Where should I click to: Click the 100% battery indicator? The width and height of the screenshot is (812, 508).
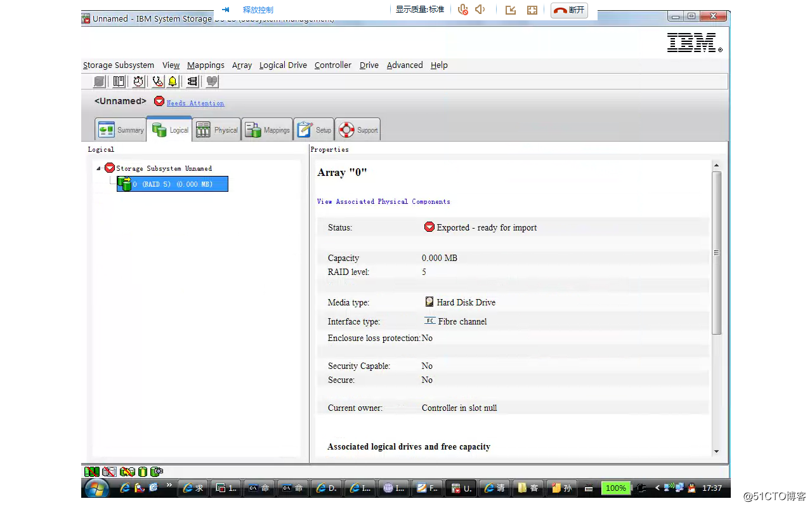click(x=615, y=488)
